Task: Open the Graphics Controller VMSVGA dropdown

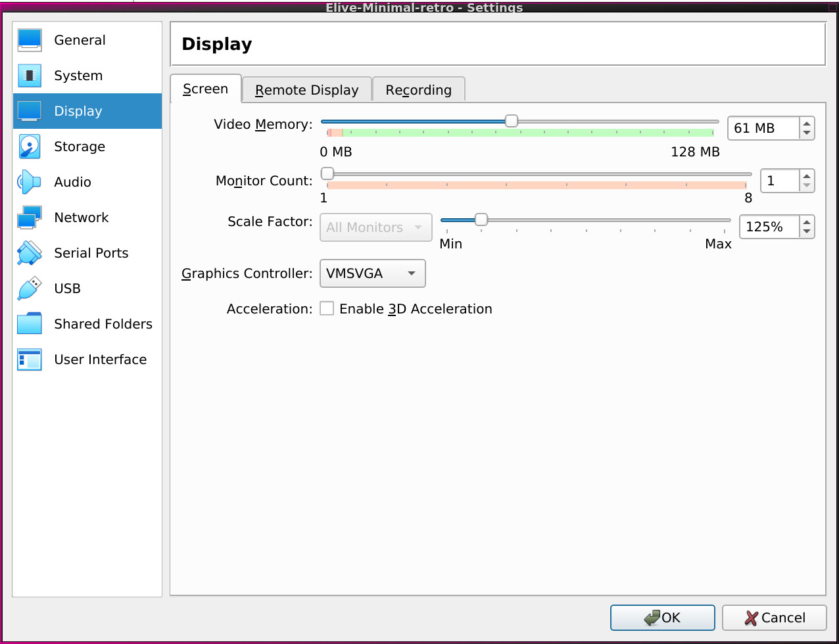Action: pyautogui.click(x=372, y=273)
